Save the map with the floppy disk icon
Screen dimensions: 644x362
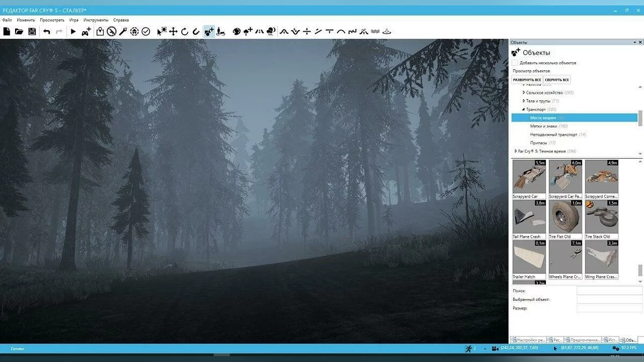[32, 32]
